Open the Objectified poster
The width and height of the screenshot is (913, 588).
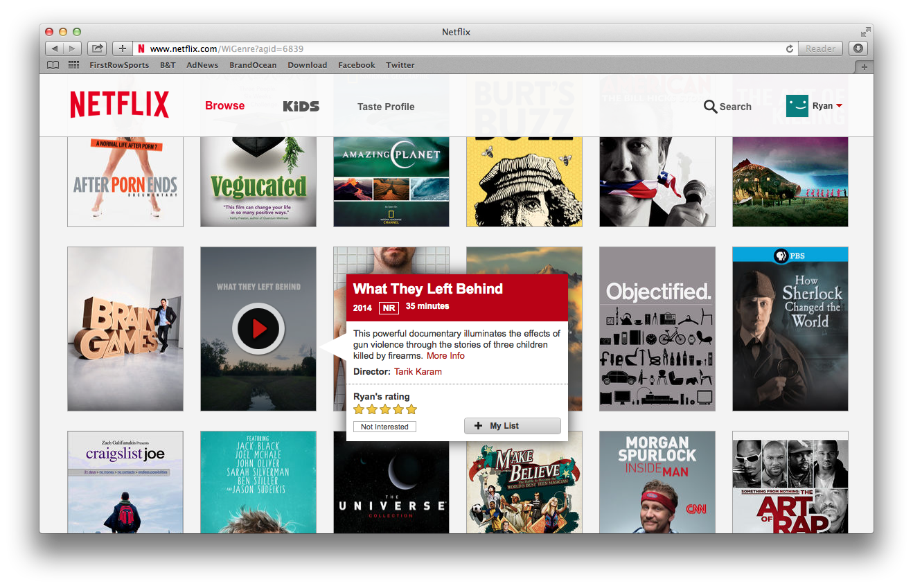657,329
